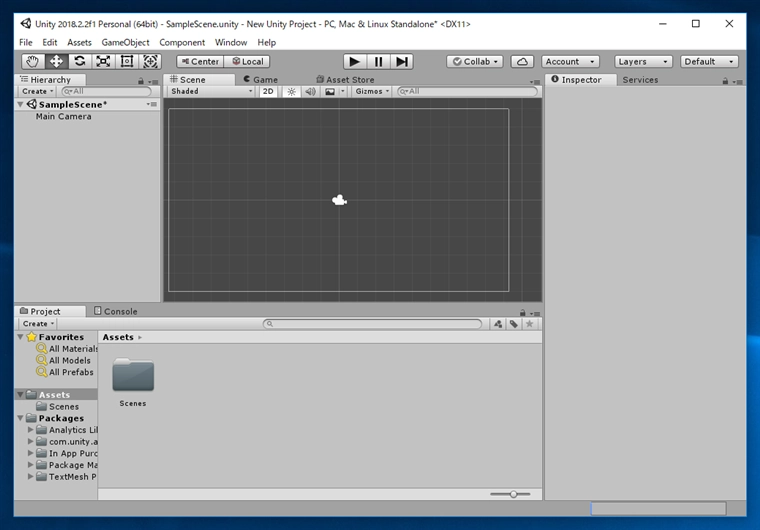This screenshot has width=760, height=530.
Task: Open the Collab dropdown
Action: [475, 62]
